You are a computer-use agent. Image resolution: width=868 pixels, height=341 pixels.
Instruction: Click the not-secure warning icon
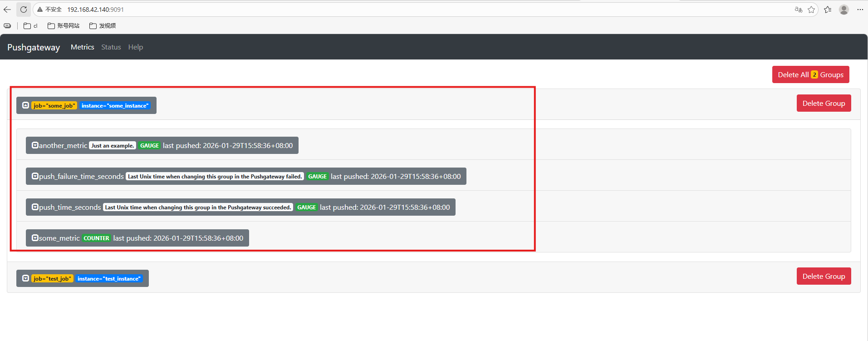pyautogui.click(x=40, y=10)
